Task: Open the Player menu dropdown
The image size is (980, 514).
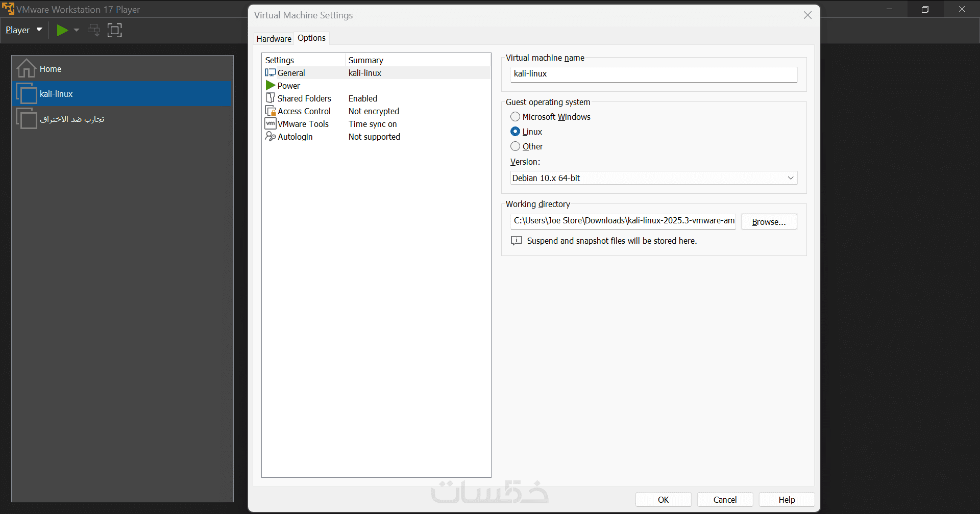Action: click(x=23, y=30)
